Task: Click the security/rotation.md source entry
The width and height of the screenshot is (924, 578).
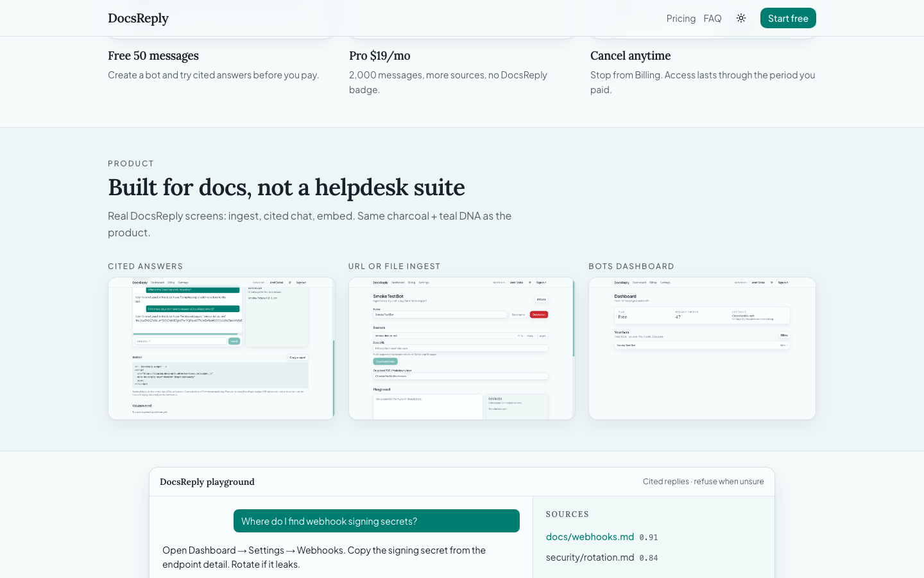Action: [590, 557]
